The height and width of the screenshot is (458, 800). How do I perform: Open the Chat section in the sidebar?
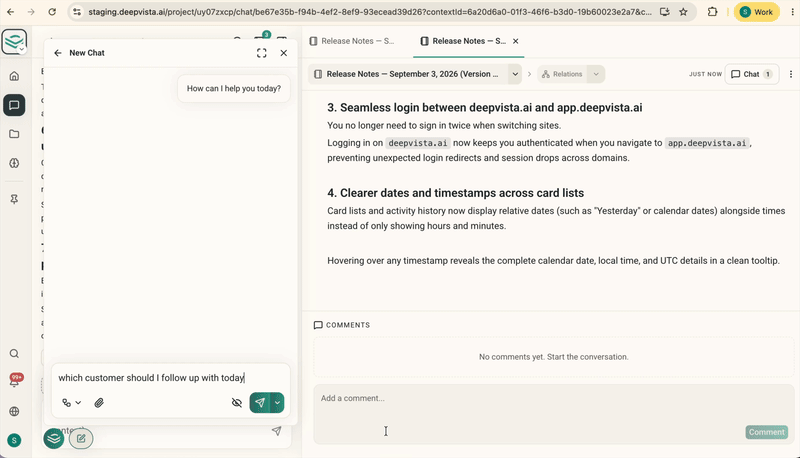(14, 105)
